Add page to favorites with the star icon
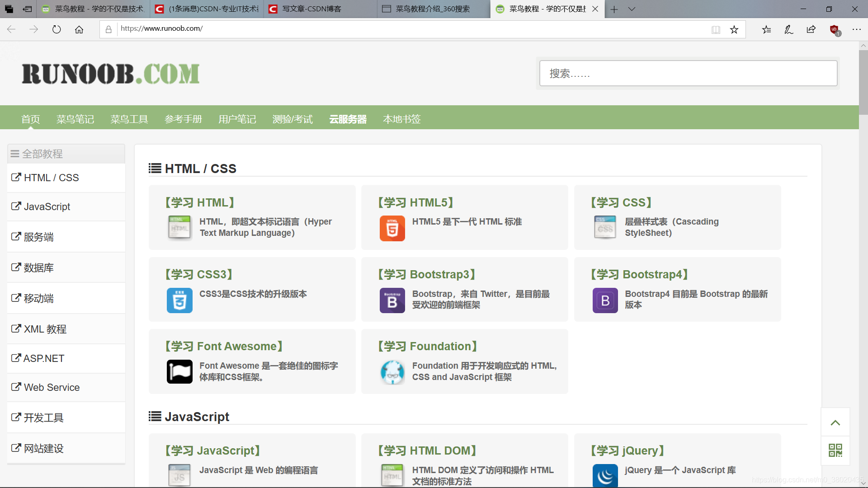The image size is (868, 488). [x=734, y=29]
